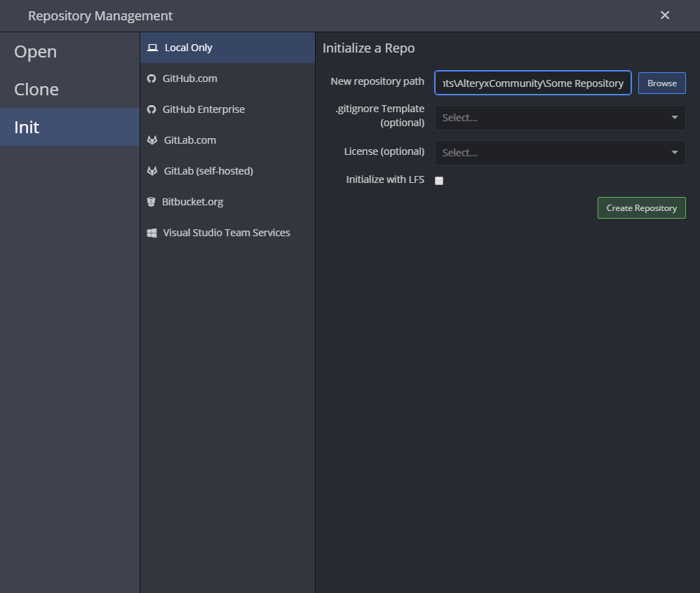Select GitHub Enterprise as repository host
Image resolution: width=700 pixels, height=593 pixels.
(x=203, y=109)
